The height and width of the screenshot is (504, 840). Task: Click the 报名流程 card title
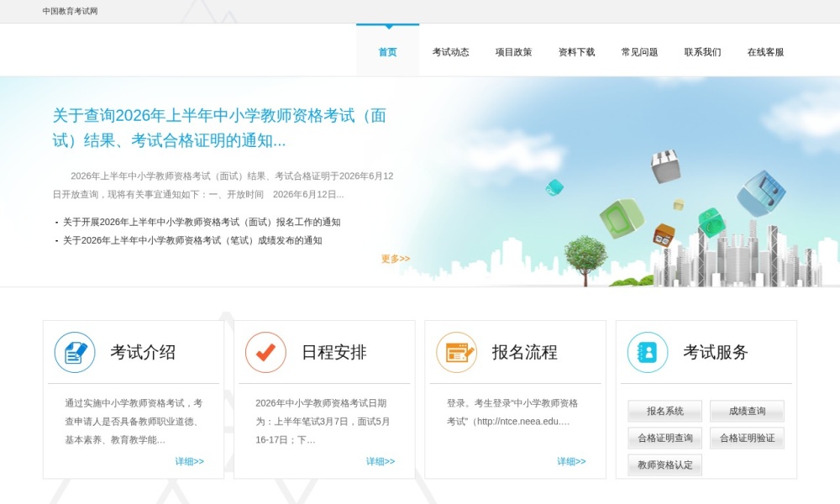click(x=525, y=353)
